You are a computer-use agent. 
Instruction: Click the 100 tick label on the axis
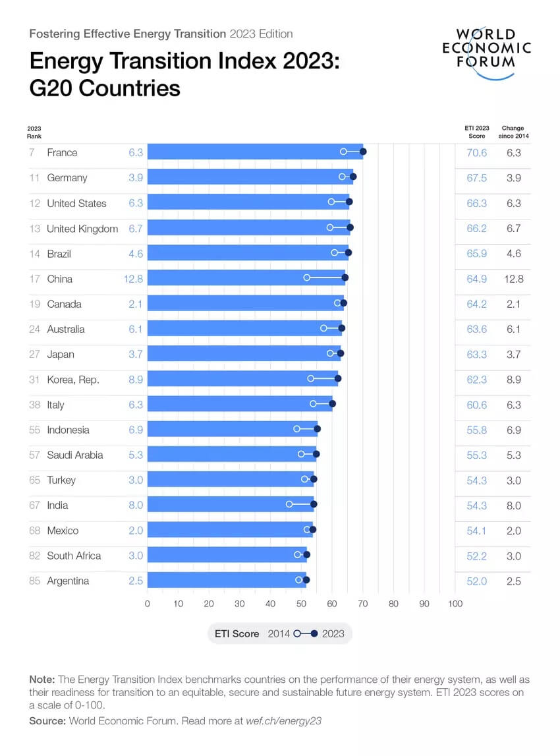455,604
